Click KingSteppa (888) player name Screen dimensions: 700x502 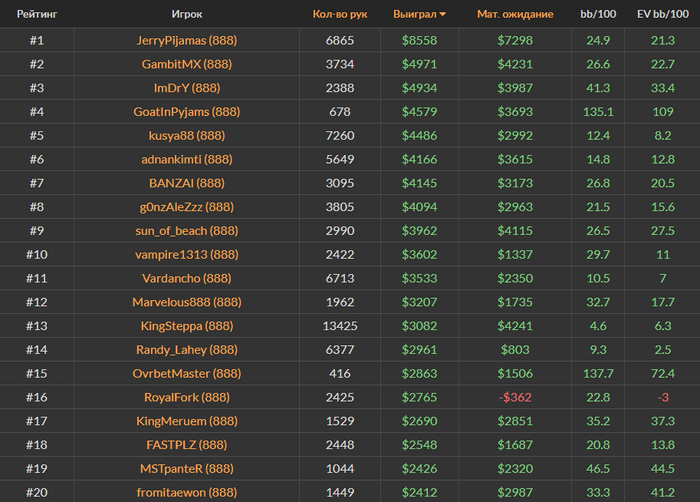(x=186, y=326)
